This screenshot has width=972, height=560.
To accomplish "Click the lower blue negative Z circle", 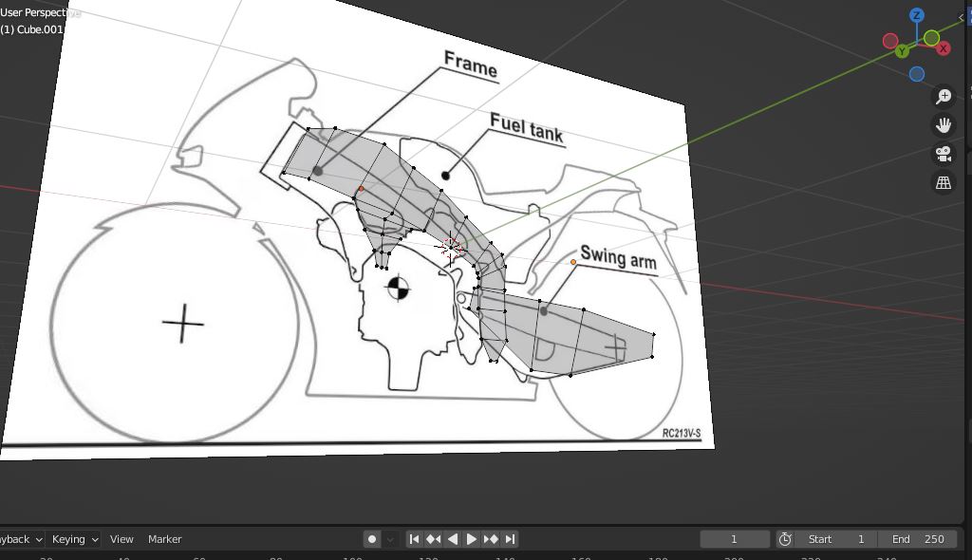I will coord(917,74).
